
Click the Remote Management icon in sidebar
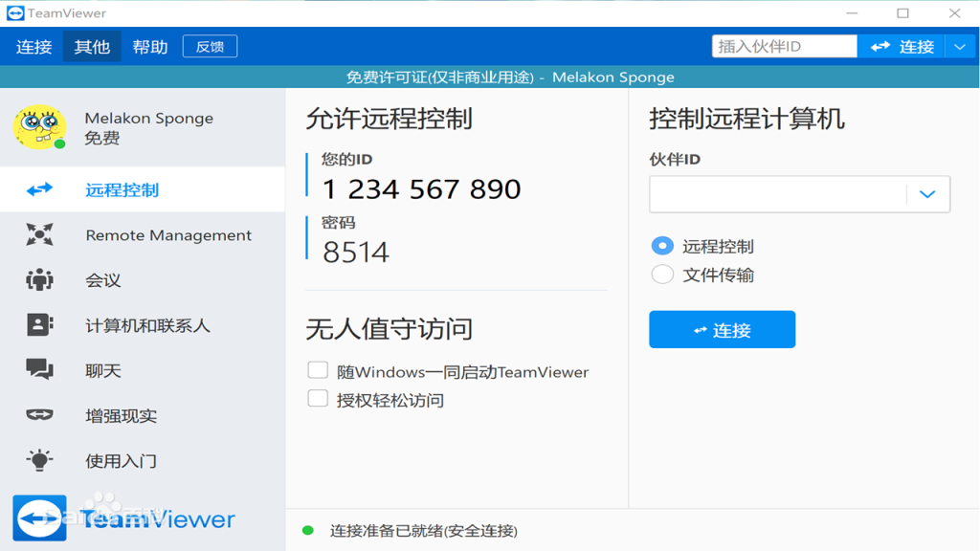coord(39,235)
